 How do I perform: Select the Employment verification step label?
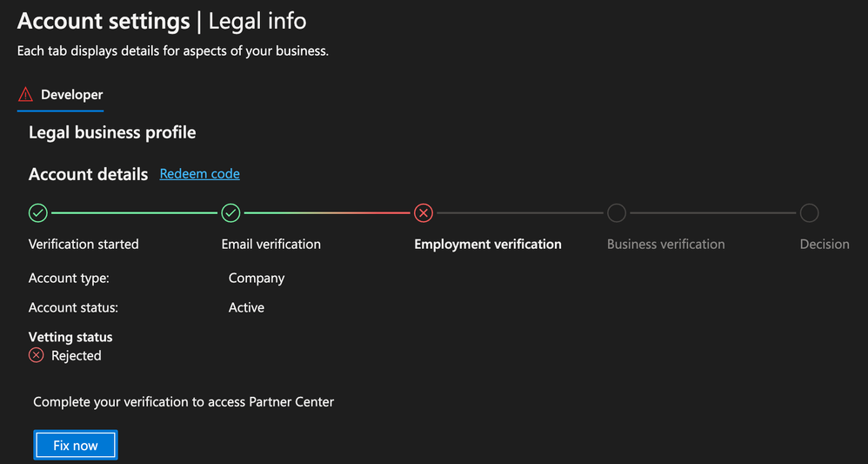[488, 245]
